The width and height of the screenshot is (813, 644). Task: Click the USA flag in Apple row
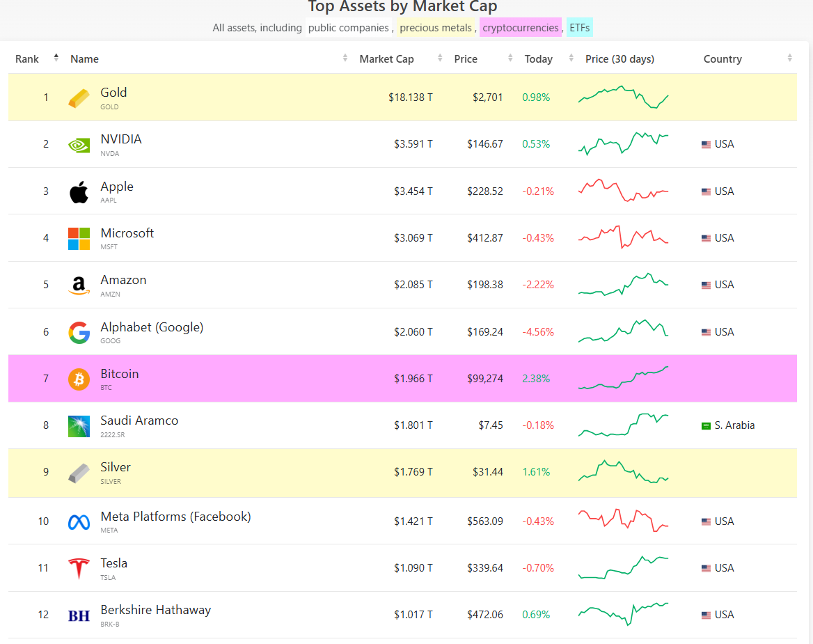706,192
